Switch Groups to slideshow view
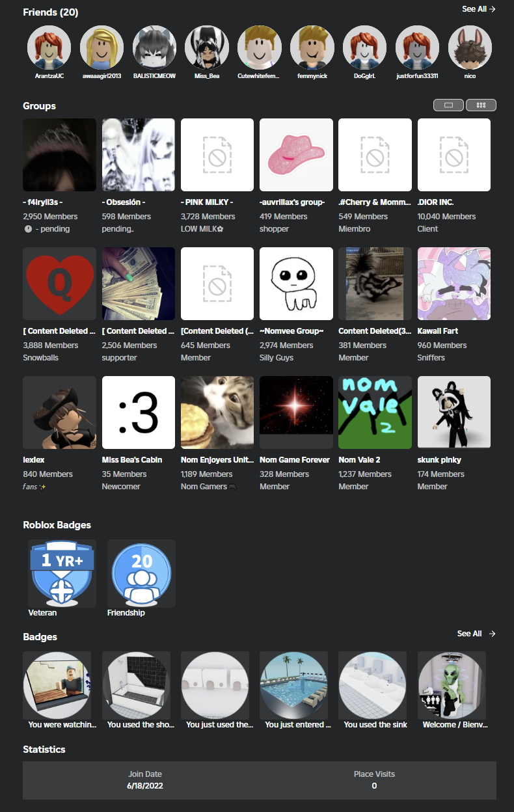The width and height of the screenshot is (514, 812). pyautogui.click(x=448, y=105)
